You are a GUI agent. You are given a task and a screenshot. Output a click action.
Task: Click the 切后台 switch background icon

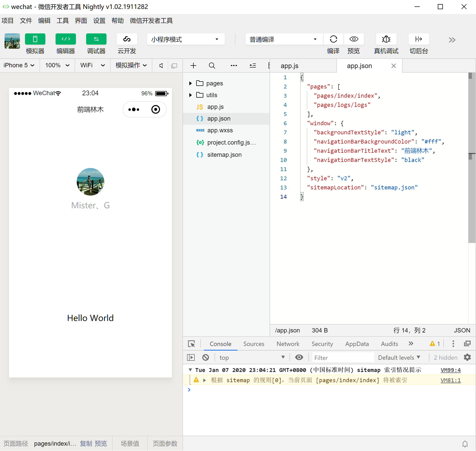point(419,39)
